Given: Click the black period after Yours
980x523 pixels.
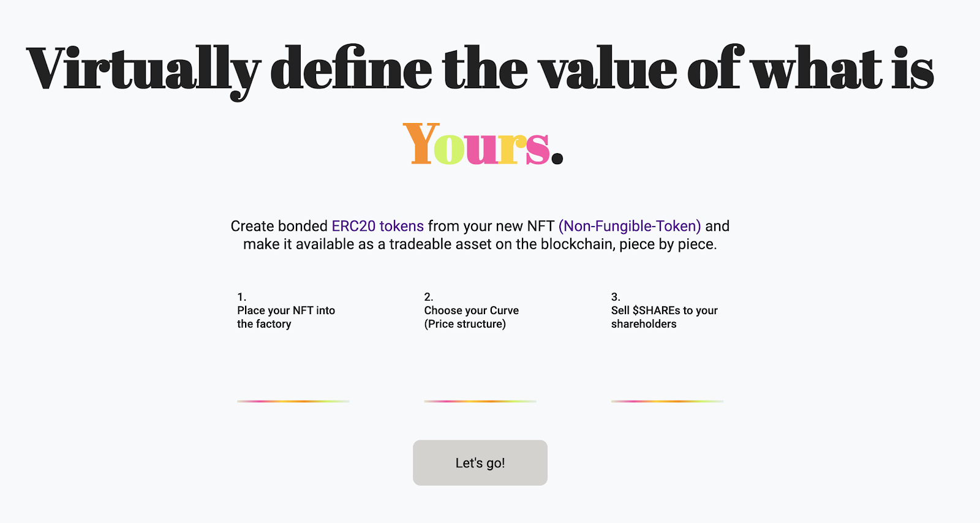Looking at the screenshot, I should click(x=557, y=159).
